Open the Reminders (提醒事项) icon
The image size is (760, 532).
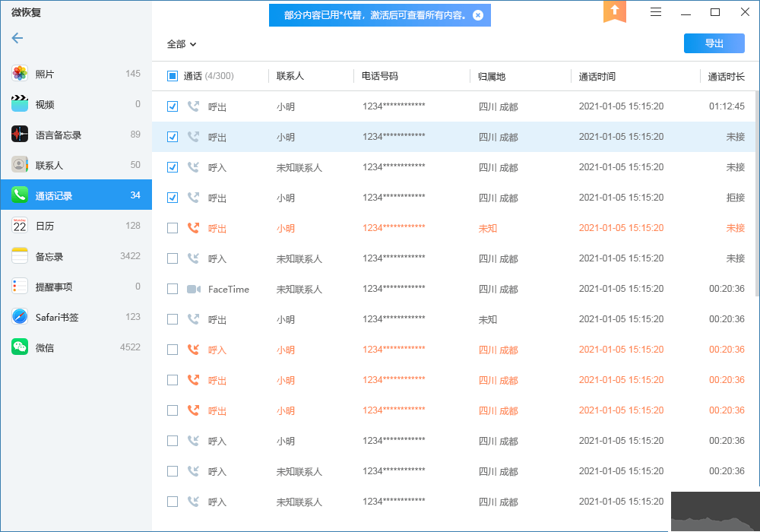pyautogui.click(x=20, y=287)
